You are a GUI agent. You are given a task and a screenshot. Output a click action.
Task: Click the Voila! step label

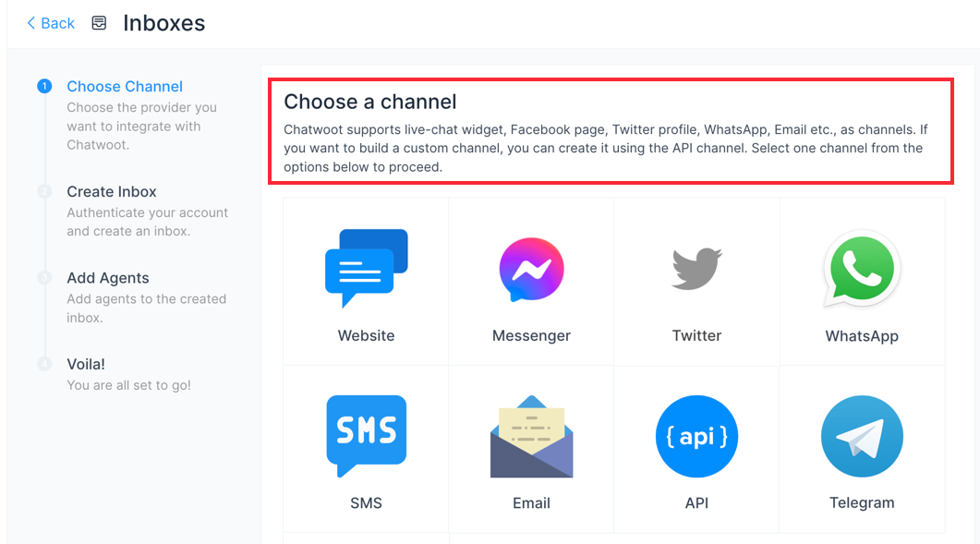(x=85, y=364)
